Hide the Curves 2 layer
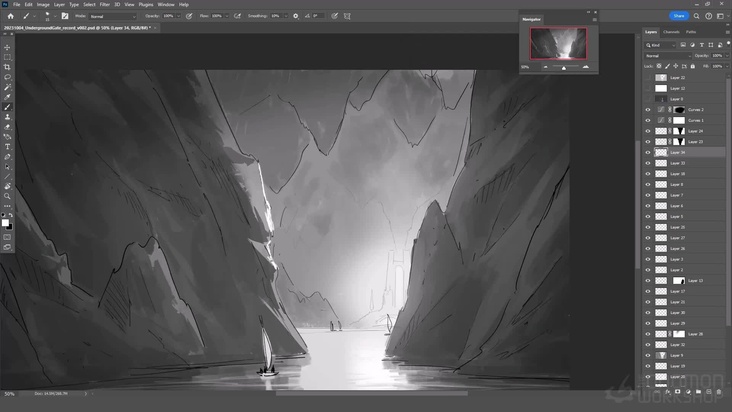The image size is (732, 412). (x=648, y=109)
